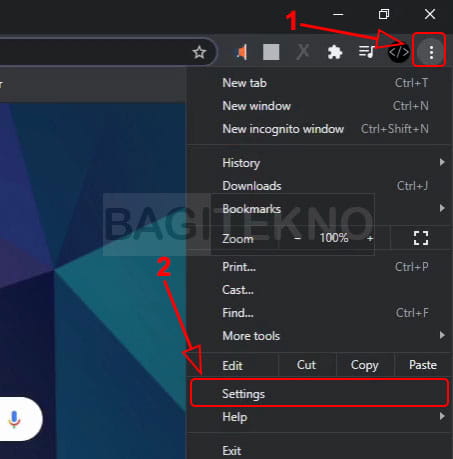The width and height of the screenshot is (453, 459).
Task: Click the bookmark star icon
Action: [x=199, y=52]
